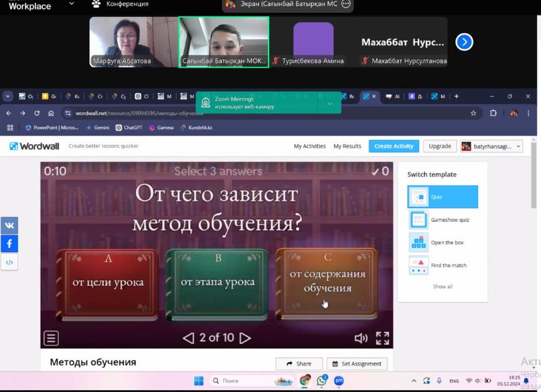Expand Show all templates

point(442,287)
